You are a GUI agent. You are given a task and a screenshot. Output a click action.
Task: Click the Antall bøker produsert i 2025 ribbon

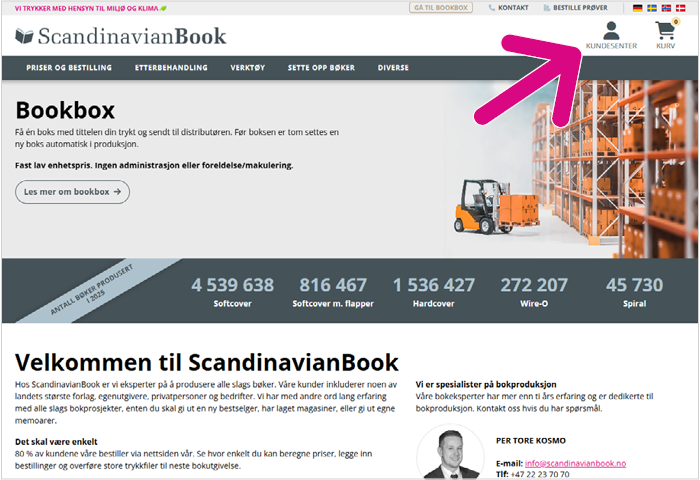[92, 290]
